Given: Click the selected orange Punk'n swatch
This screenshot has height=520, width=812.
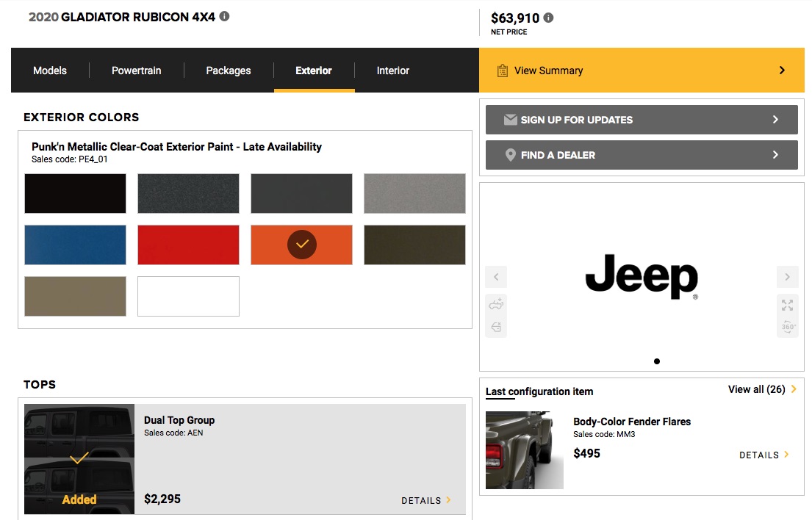Looking at the screenshot, I should pyautogui.click(x=301, y=245).
